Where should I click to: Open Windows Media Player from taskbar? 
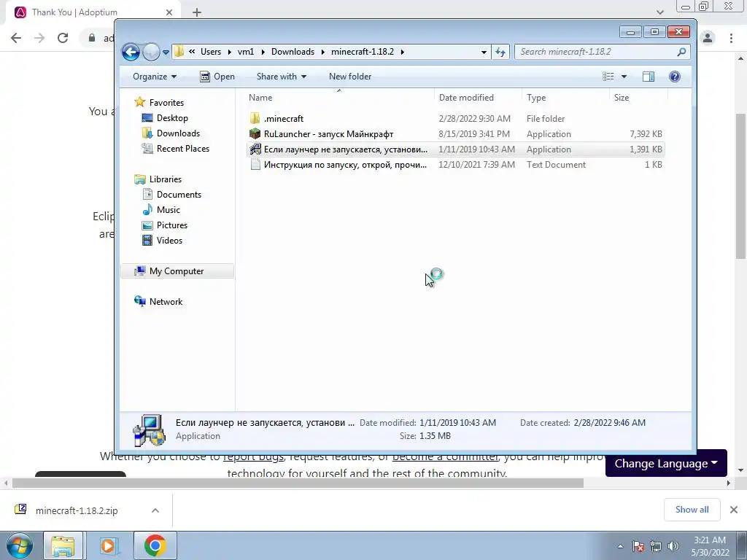(108, 545)
